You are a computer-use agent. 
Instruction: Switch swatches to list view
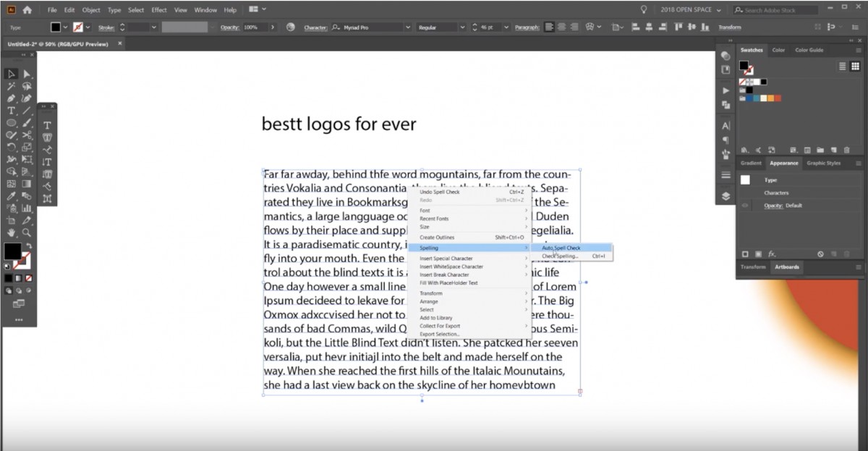pos(843,66)
